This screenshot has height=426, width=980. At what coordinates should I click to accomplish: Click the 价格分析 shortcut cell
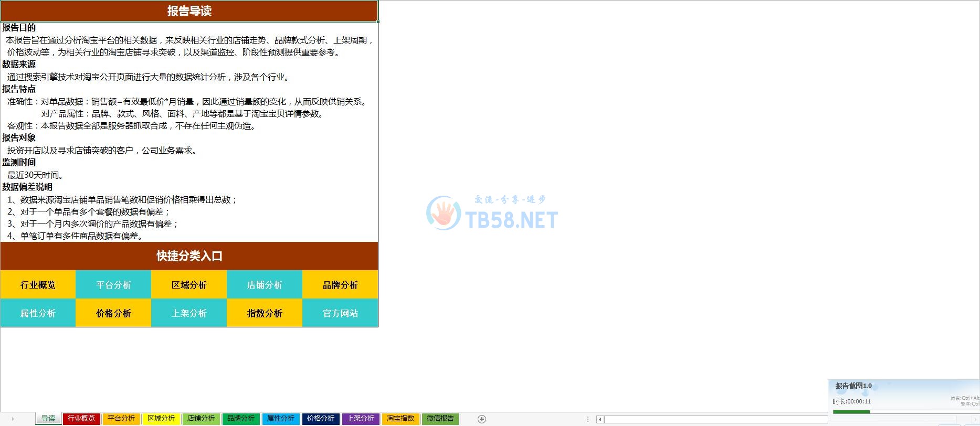click(113, 313)
